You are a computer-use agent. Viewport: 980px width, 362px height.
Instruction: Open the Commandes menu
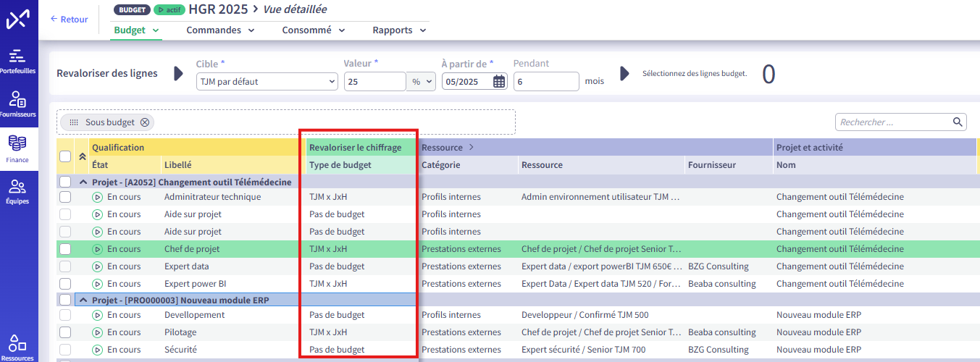click(x=220, y=30)
